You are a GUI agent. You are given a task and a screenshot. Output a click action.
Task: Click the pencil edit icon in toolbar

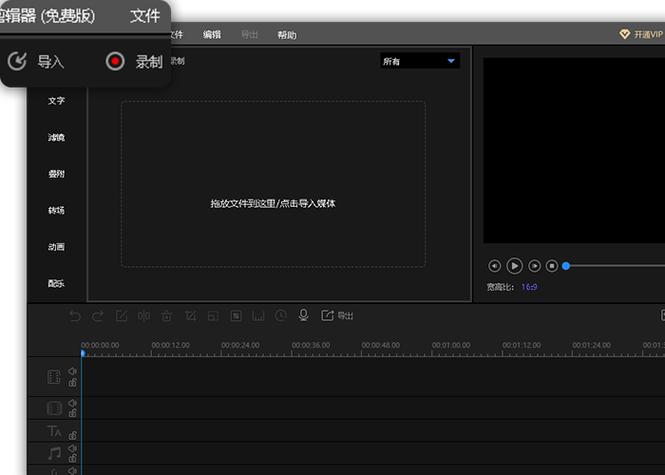(121, 316)
